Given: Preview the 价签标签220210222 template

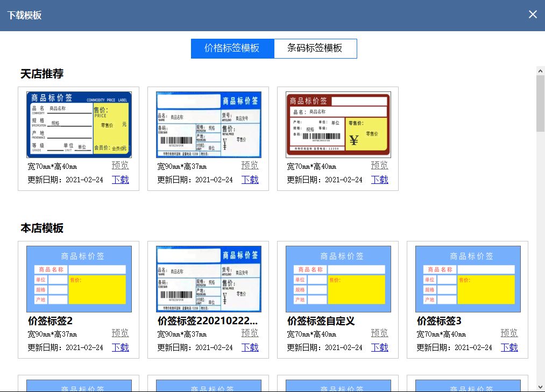Looking at the screenshot, I should click(250, 333).
